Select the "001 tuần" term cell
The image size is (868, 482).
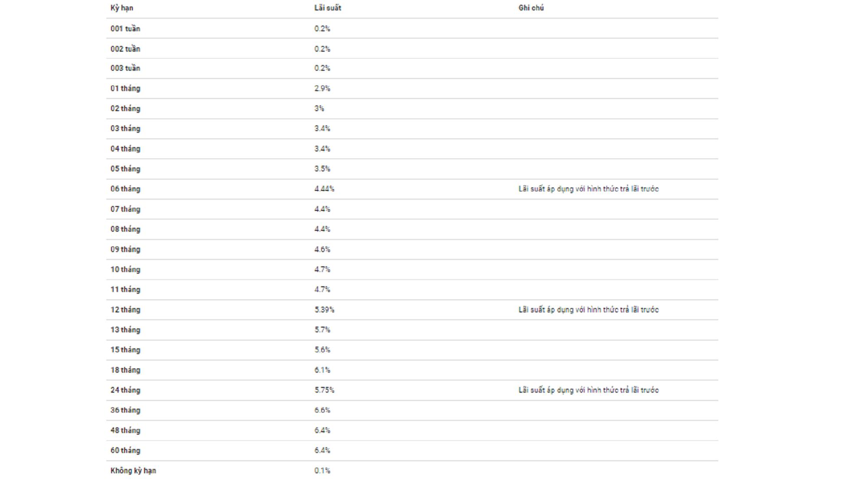pyautogui.click(x=125, y=29)
